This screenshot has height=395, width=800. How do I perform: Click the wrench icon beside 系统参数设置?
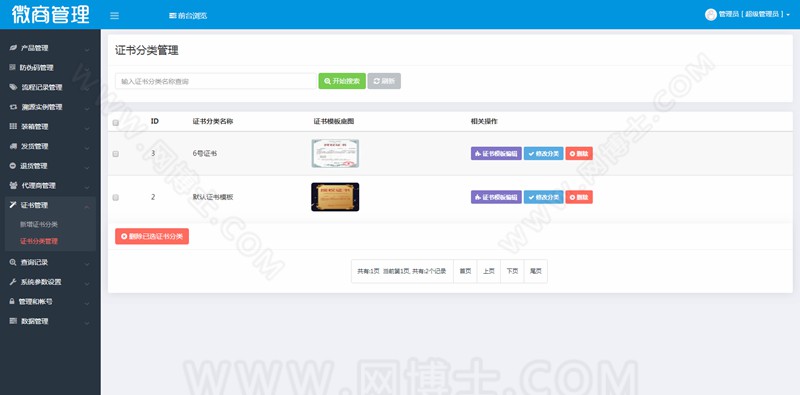click(x=13, y=282)
